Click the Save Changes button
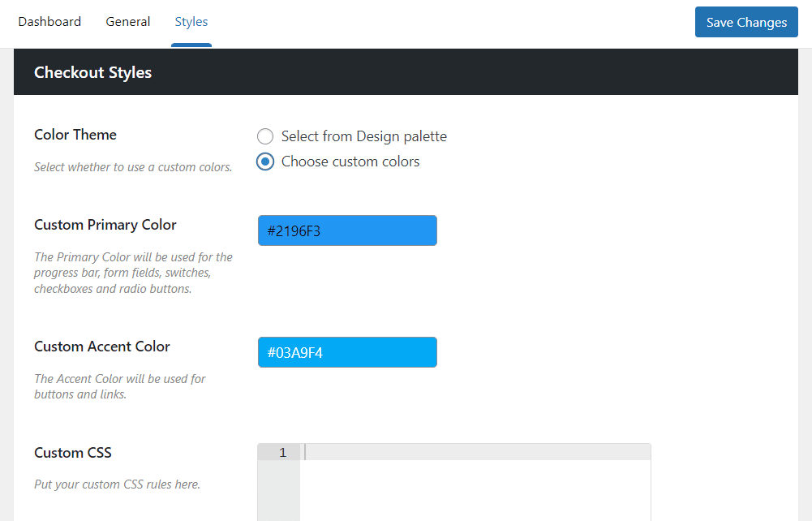The width and height of the screenshot is (812, 521). coord(745,22)
